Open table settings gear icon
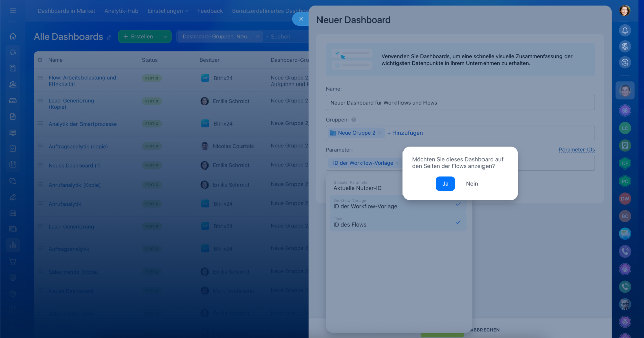 tap(40, 60)
